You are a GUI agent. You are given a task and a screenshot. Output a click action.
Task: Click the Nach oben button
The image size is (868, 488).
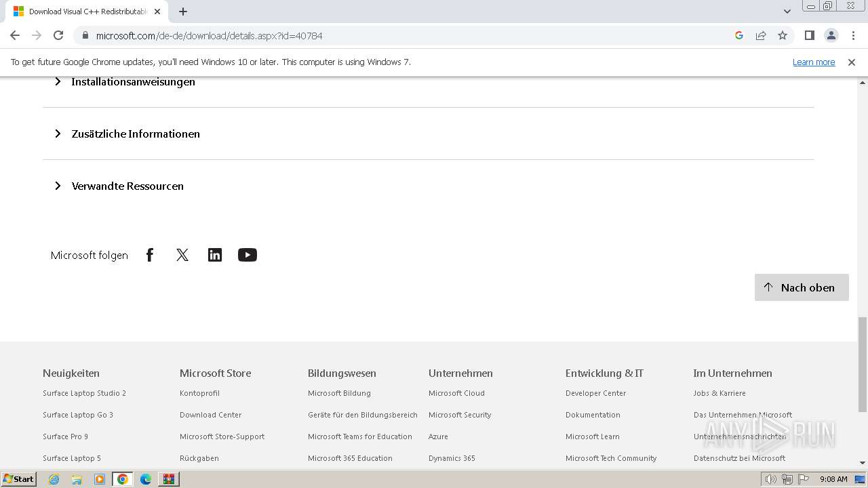coord(802,287)
